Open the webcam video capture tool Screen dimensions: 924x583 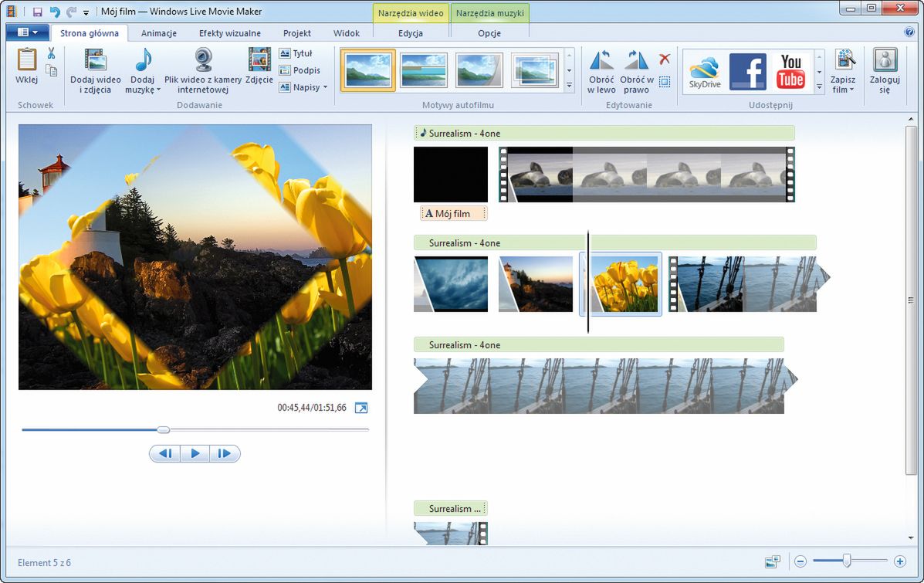203,62
